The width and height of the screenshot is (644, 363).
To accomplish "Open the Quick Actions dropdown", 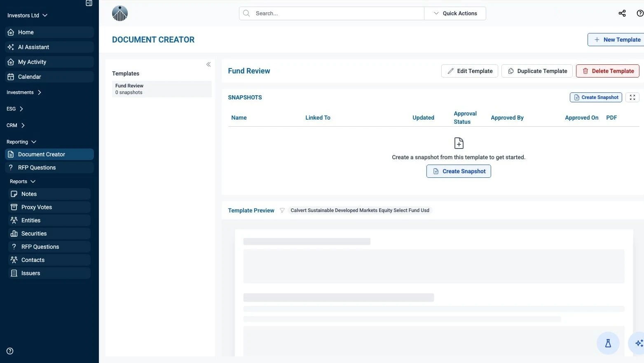I will point(455,13).
